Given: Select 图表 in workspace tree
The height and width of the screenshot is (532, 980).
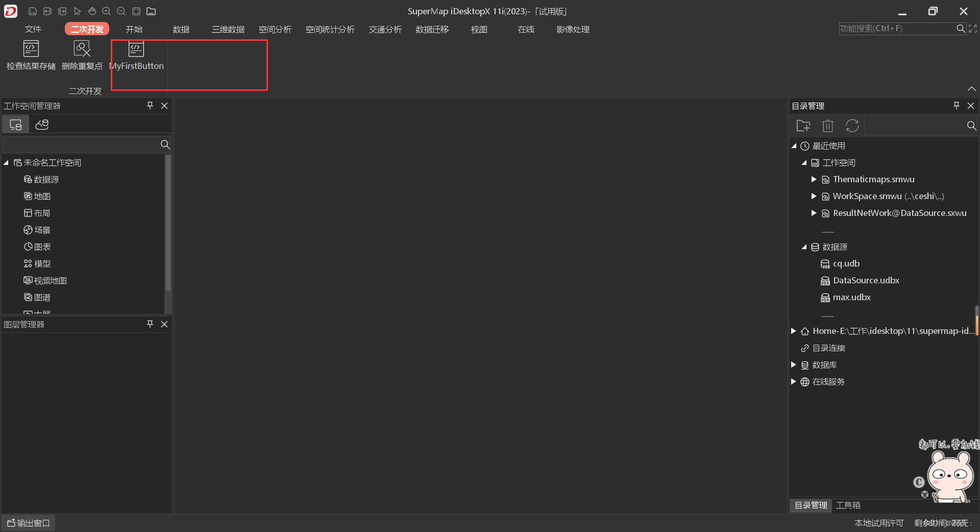Looking at the screenshot, I should 37,247.
